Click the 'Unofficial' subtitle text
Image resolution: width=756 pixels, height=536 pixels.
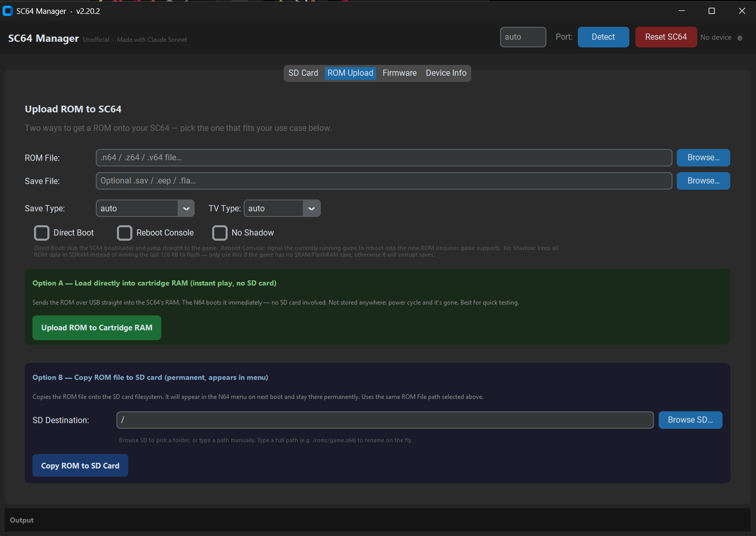coord(96,40)
